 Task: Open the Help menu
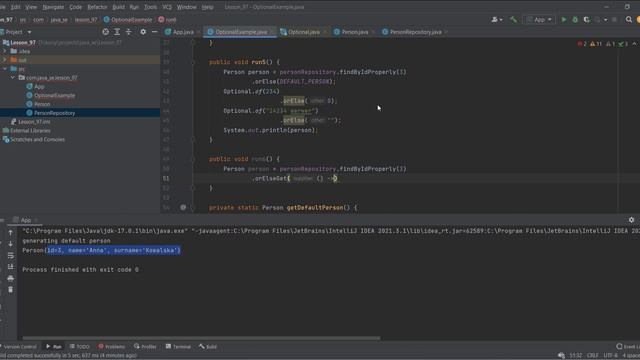click(x=207, y=7)
